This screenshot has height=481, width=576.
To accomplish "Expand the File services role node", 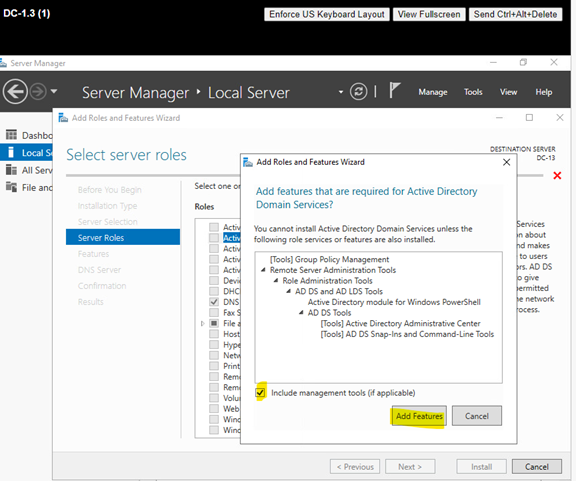I will (x=202, y=323).
